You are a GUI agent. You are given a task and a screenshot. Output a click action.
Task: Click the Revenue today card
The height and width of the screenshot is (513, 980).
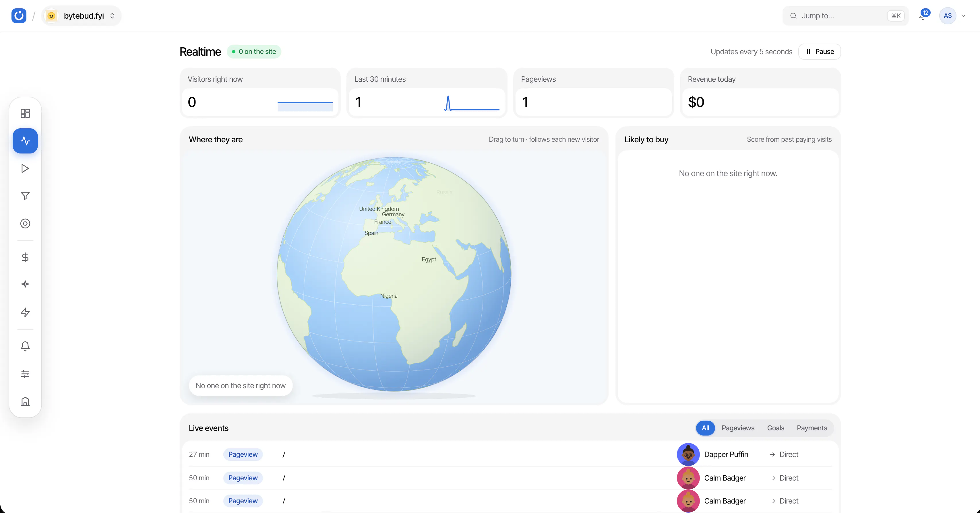pos(760,93)
